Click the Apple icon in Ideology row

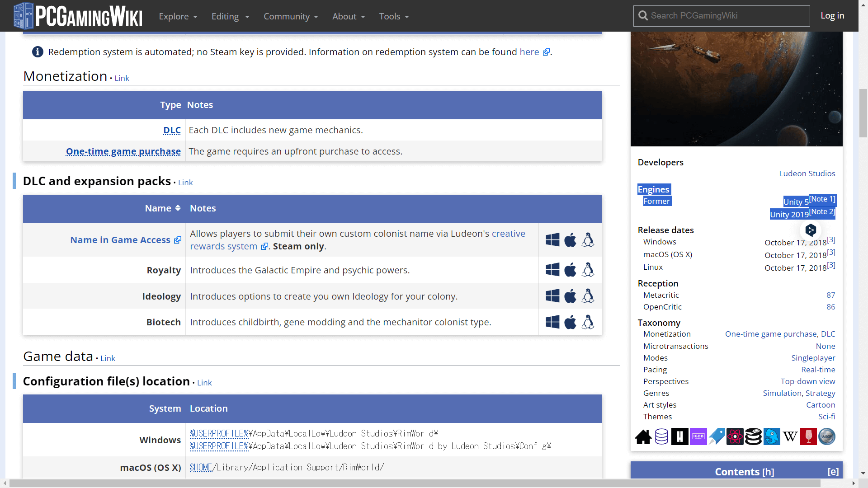[570, 296]
